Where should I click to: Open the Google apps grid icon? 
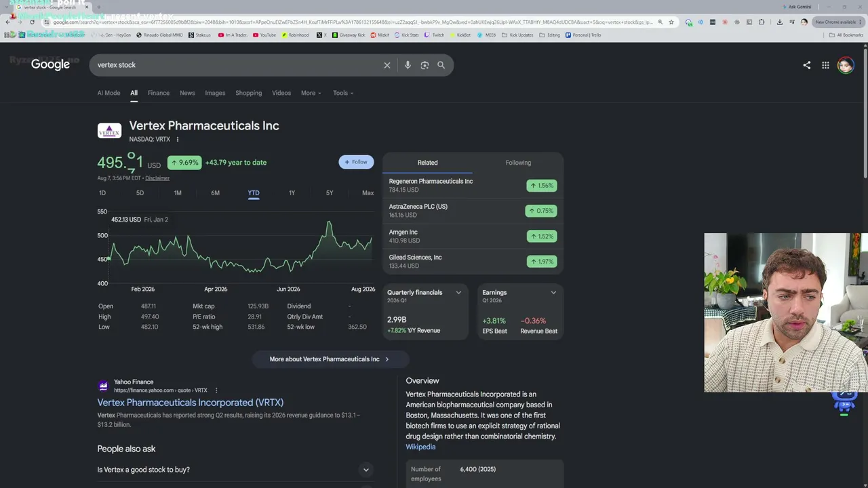pyautogui.click(x=825, y=65)
